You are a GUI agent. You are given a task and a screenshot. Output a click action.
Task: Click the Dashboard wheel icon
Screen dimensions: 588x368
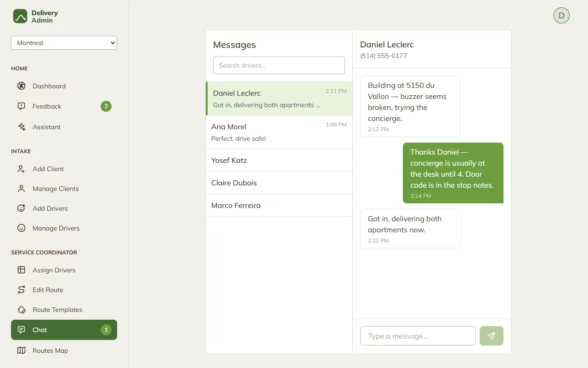21,86
